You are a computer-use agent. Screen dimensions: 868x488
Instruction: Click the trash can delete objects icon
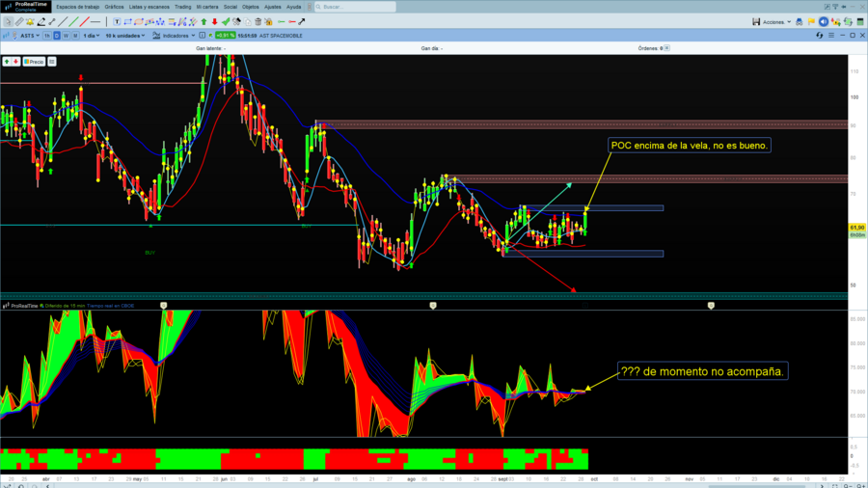coord(258,21)
